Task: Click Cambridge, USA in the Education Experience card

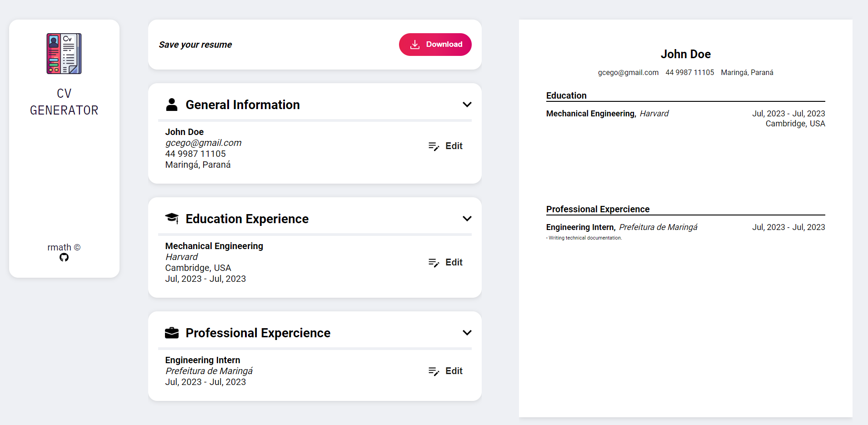Action: pos(198,268)
